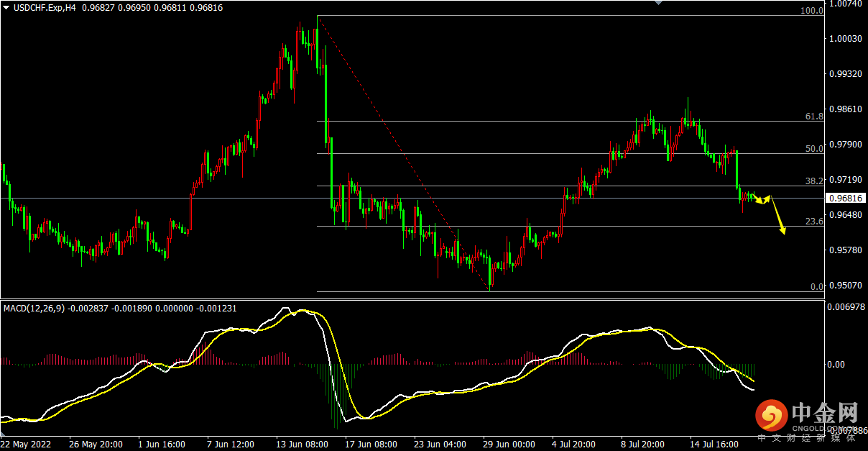Click the low price value 0.96811
Viewport: 868px width, 451px height.
(170, 7)
